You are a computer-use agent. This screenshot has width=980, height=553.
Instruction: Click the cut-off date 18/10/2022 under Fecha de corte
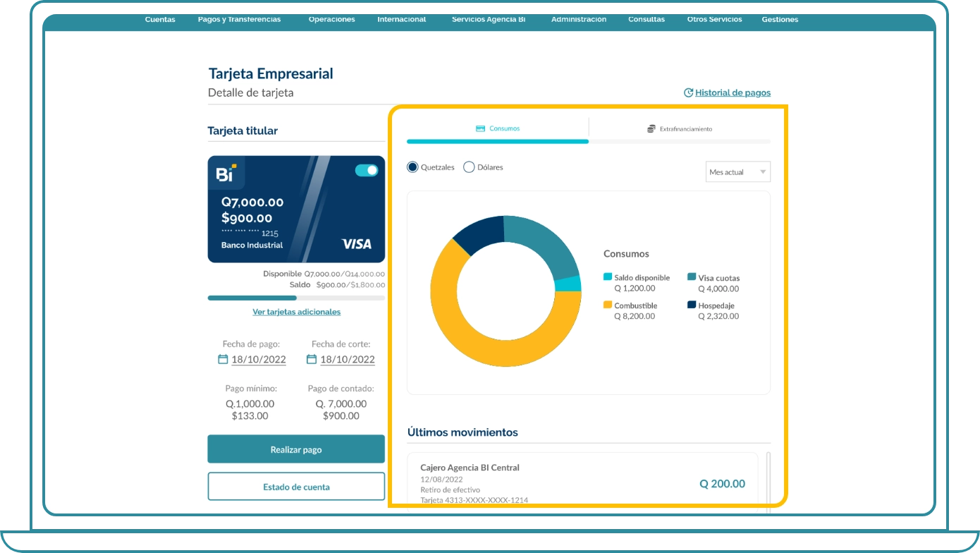pyautogui.click(x=347, y=359)
